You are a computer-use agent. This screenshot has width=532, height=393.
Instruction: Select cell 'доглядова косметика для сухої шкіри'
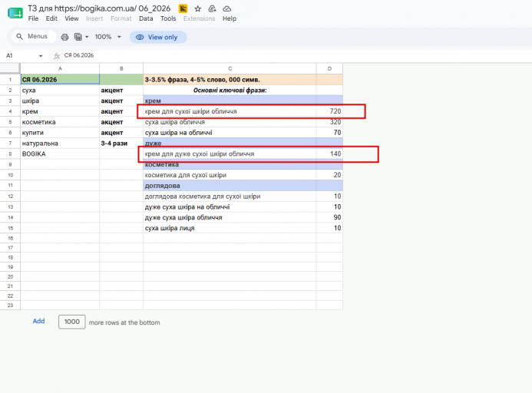coord(230,196)
